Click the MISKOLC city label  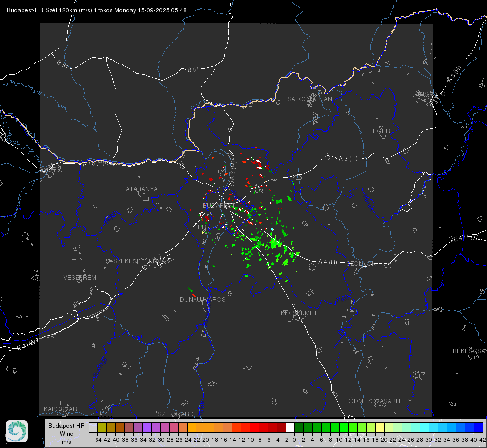point(431,94)
